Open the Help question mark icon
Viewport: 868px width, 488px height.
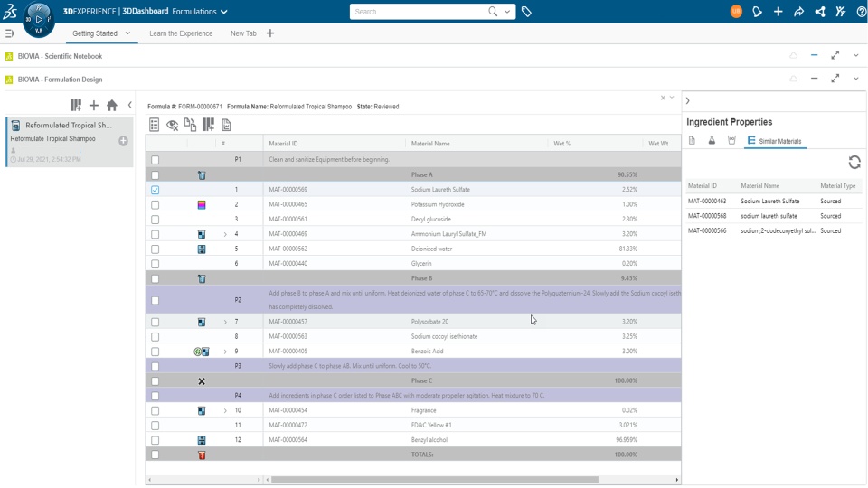[862, 12]
